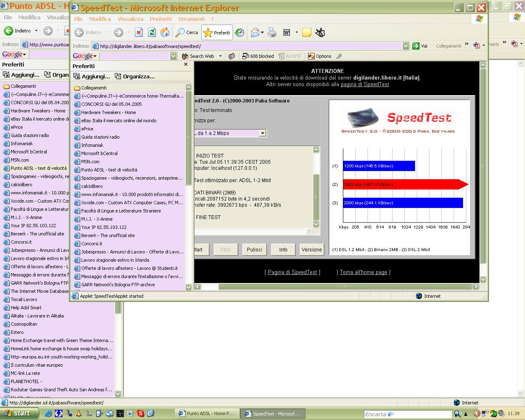
Task: Close the Preferiti side panel
Action: (186, 64)
